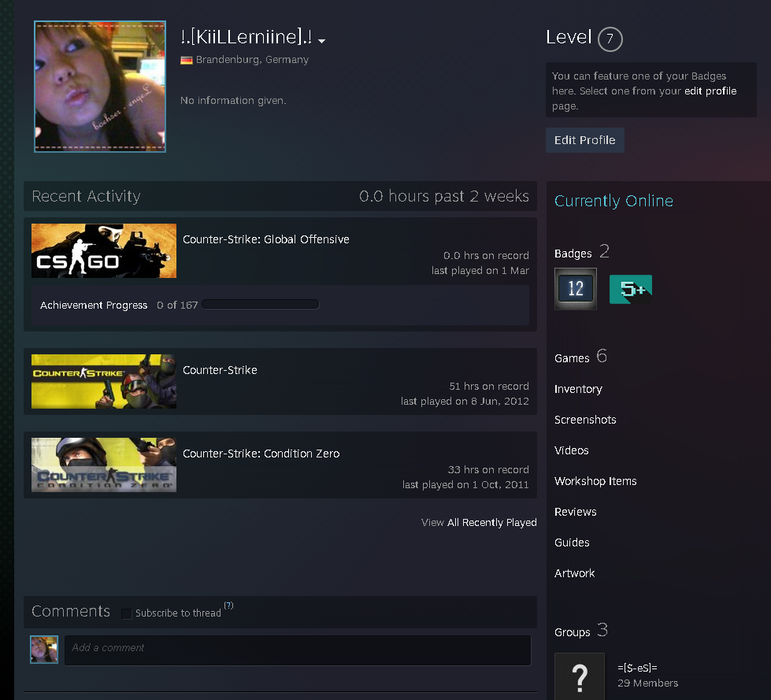Tick the Subscribe to thread checkbox
This screenshot has height=700, width=771.
point(127,613)
